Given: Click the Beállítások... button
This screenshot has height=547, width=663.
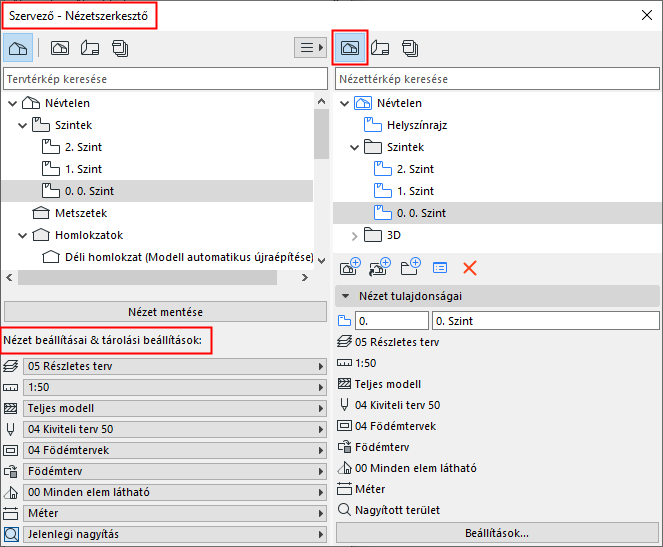Looking at the screenshot, I should point(497,533).
